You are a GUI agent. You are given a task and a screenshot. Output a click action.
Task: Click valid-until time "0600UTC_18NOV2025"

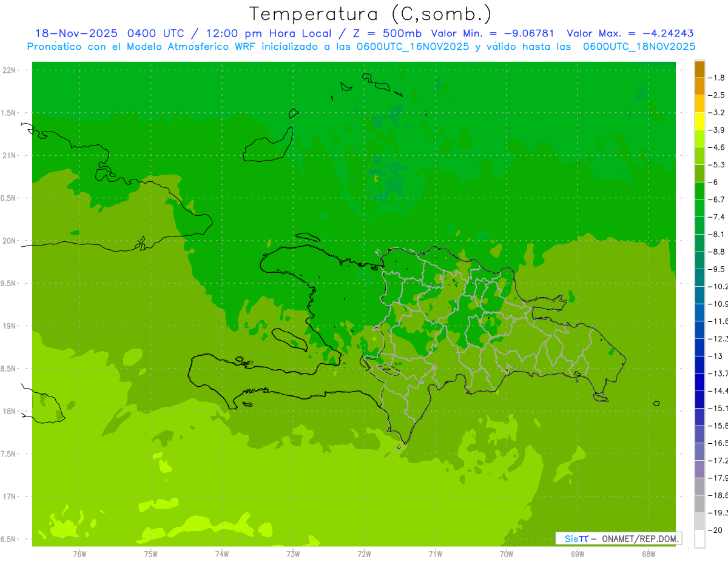pyautogui.click(x=639, y=47)
